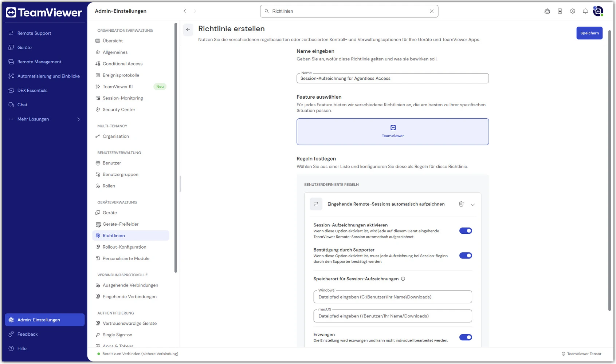
Task: Click the contacts icon in top bar
Action: tap(560, 11)
